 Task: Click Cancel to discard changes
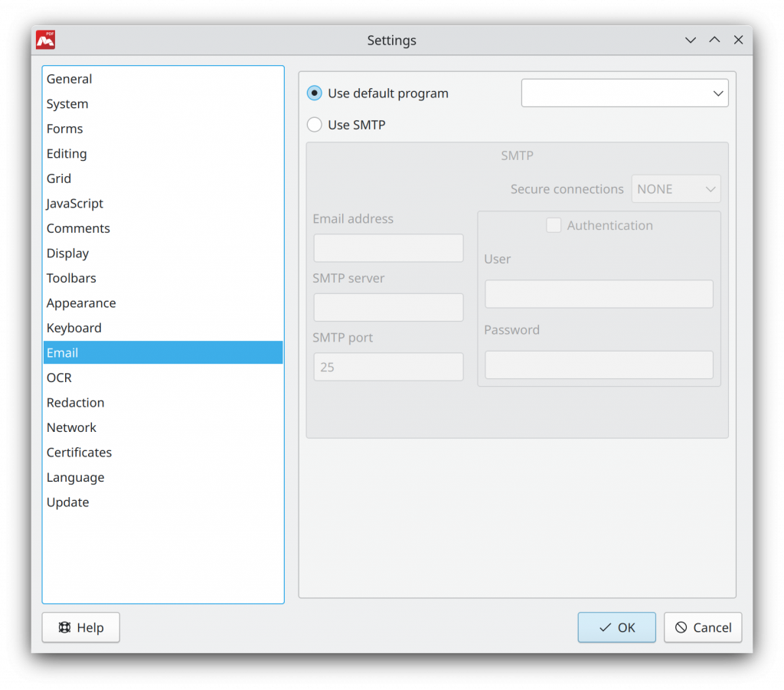[702, 626]
